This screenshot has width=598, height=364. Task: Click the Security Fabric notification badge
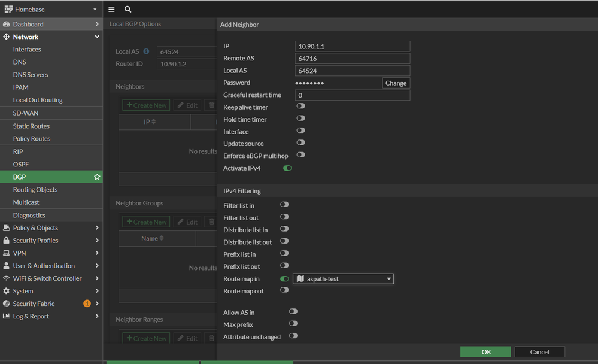click(x=87, y=304)
